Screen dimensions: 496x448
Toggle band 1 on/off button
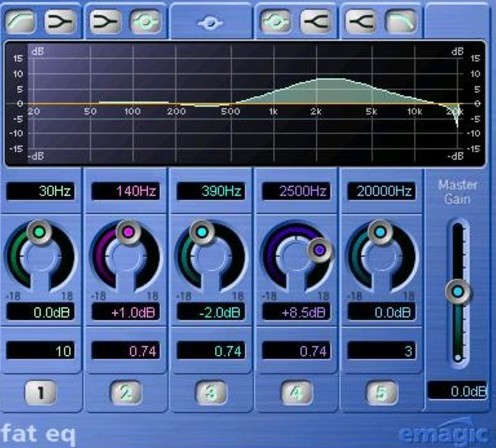click(x=40, y=393)
